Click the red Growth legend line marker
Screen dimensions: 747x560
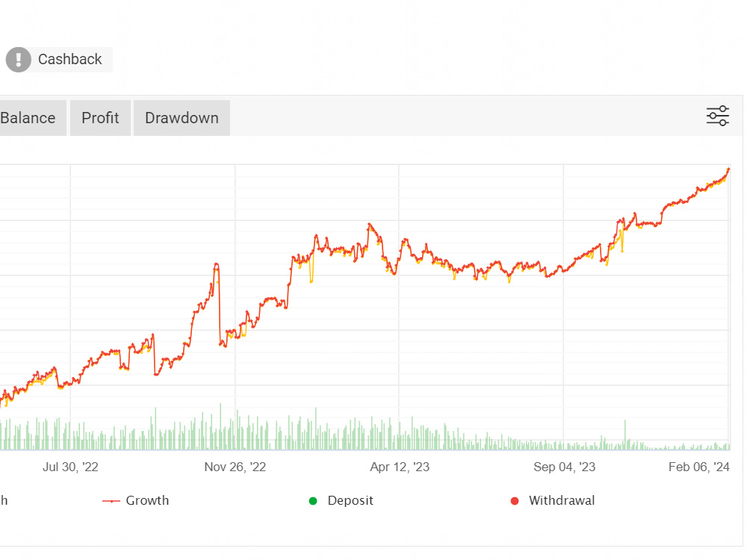click(111, 501)
